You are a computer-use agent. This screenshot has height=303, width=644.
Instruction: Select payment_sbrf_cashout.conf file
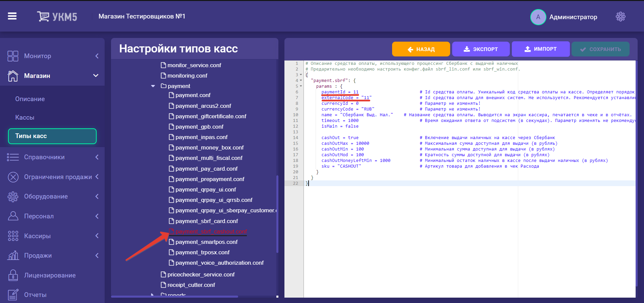tap(211, 231)
